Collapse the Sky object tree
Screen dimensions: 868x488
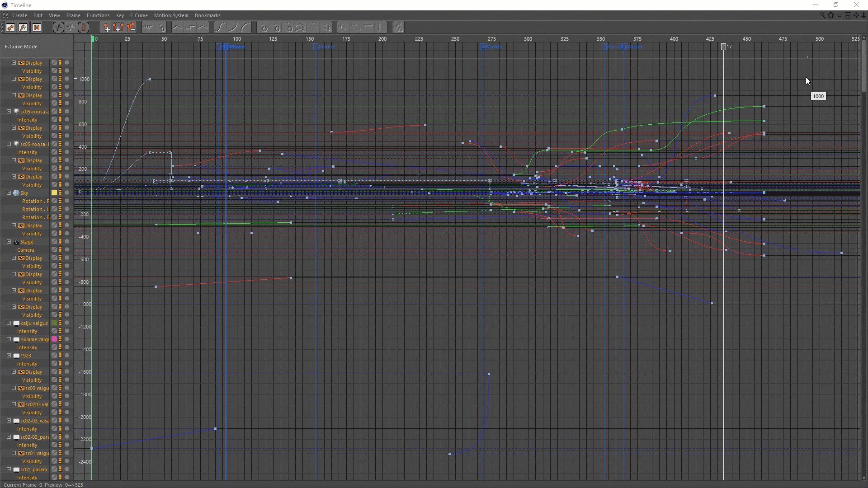coord(9,193)
